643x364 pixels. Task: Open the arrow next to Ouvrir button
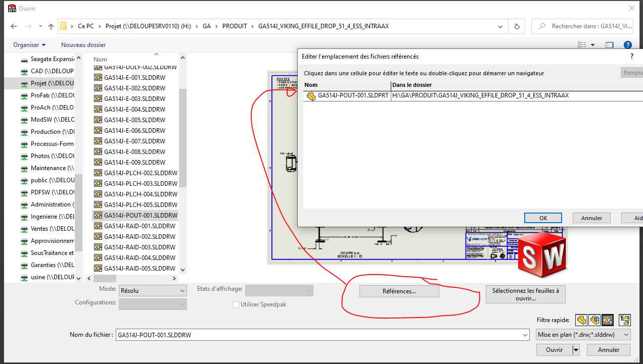pos(576,350)
